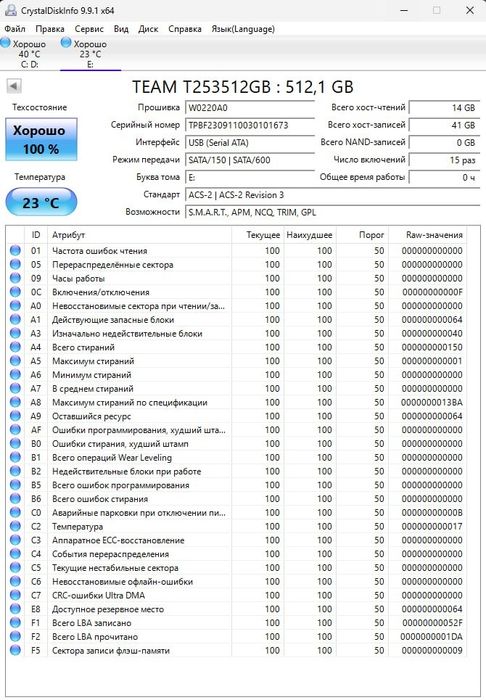Select attribute Изначально недействительные блоки
This screenshot has height=700, width=486.
[127, 333]
